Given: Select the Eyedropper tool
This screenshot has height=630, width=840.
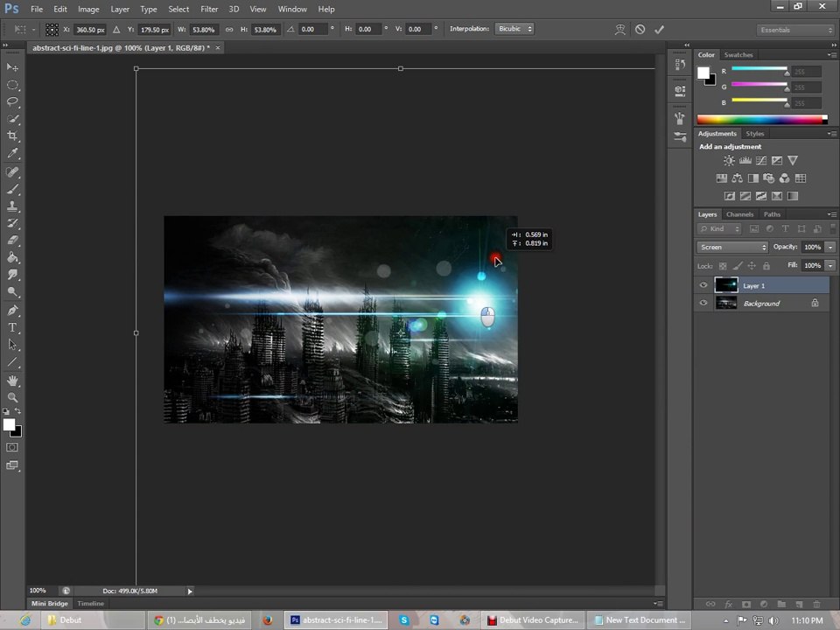Looking at the screenshot, I should (x=12, y=153).
